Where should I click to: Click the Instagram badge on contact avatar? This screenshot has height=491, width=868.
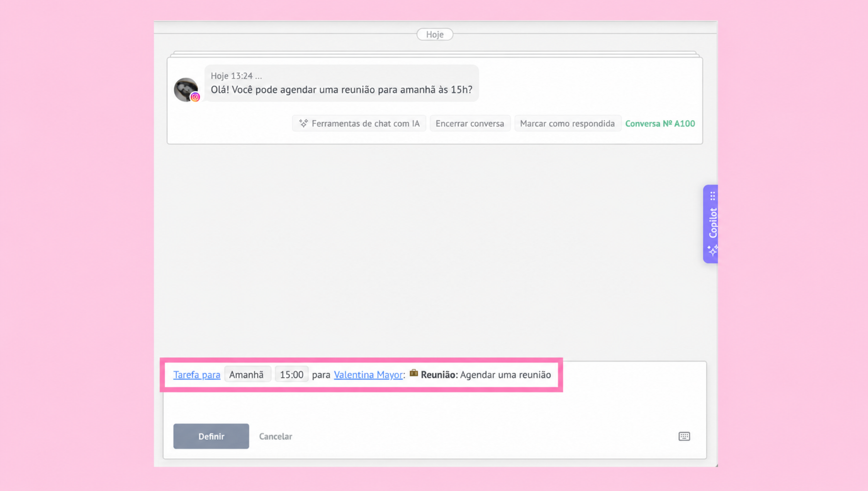[x=195, y=97]
